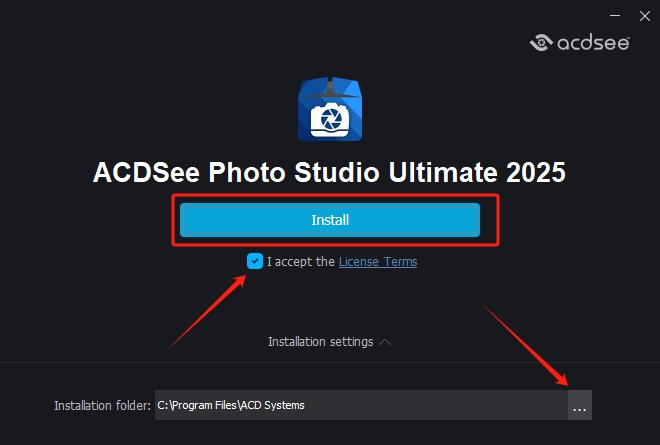Collapse the Installation settings section
Image resolution: width=660 pixels, height=445 pixels.
coord(320,342)
